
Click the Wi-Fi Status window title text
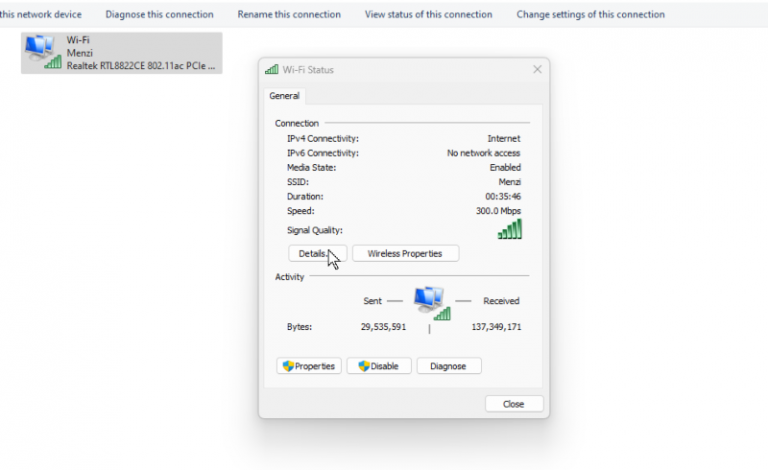coord(308,70)
